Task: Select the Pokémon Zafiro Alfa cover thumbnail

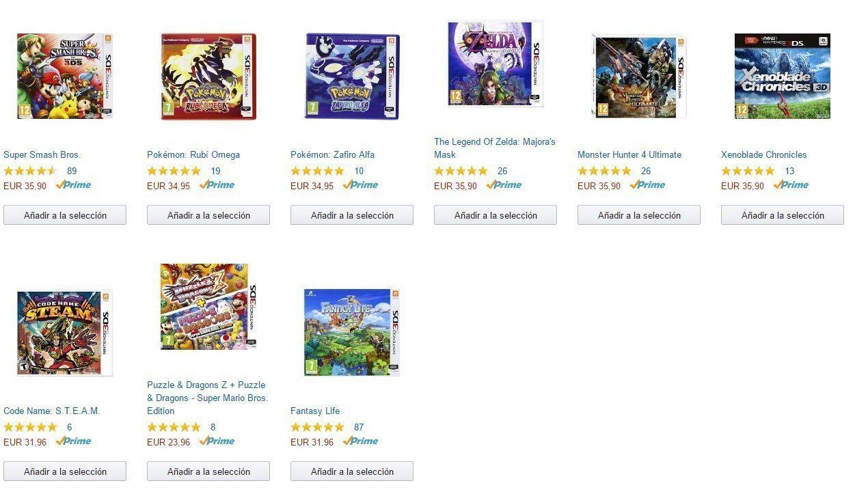Action: pos(352,76)
